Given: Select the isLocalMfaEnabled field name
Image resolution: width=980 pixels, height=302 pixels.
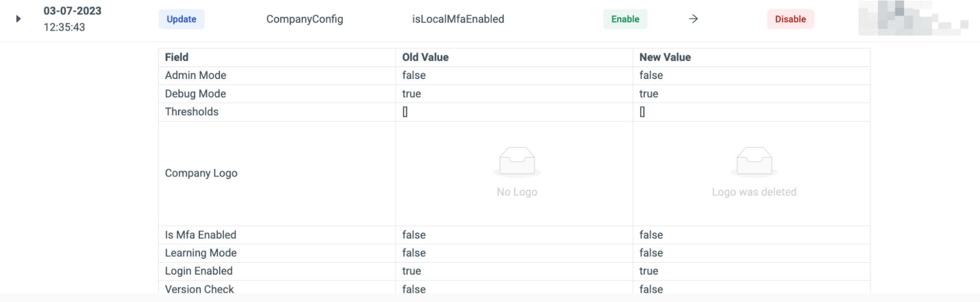Looking at the screenshot, I should 458,19.
